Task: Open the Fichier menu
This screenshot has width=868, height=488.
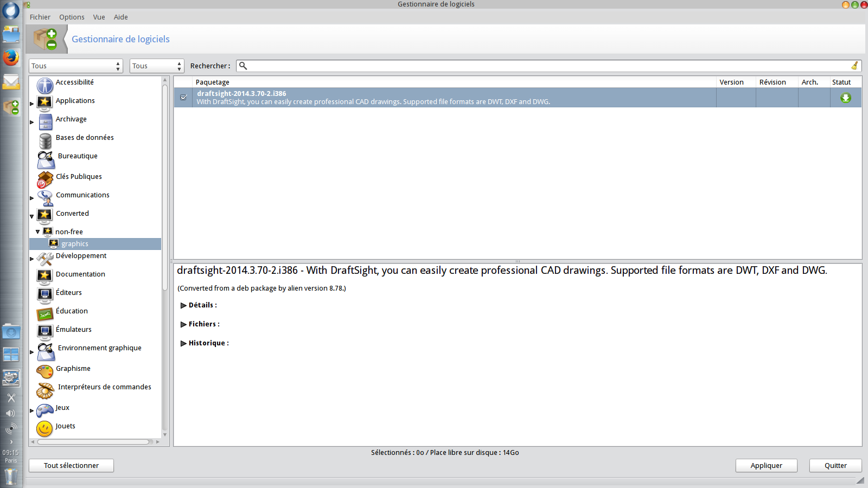Action: (x=40, y=17)
